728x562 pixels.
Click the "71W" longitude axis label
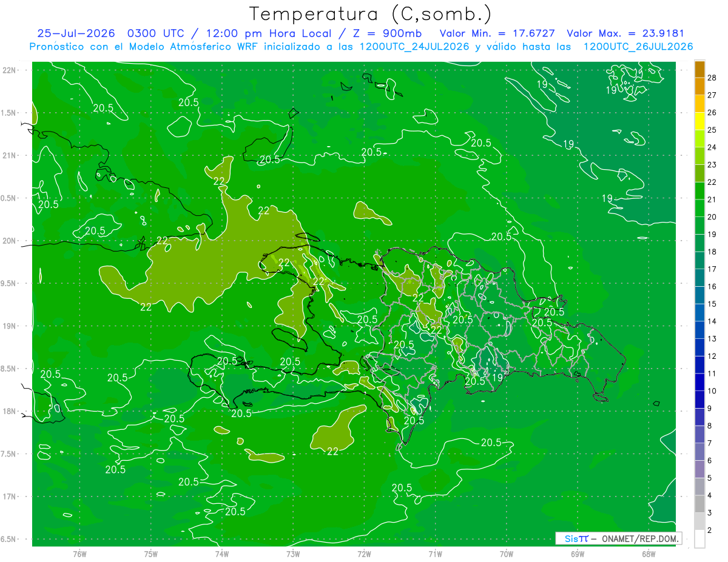click(435, 554)
